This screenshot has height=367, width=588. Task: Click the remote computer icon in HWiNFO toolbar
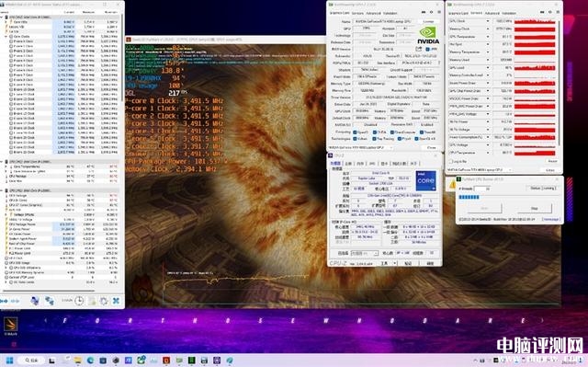click(35, 301)
